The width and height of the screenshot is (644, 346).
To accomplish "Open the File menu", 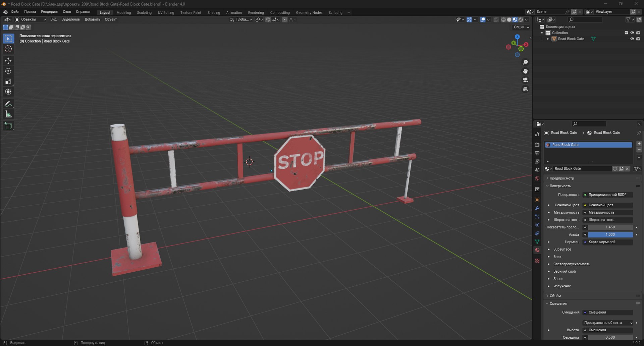I will tap(15, 12).
